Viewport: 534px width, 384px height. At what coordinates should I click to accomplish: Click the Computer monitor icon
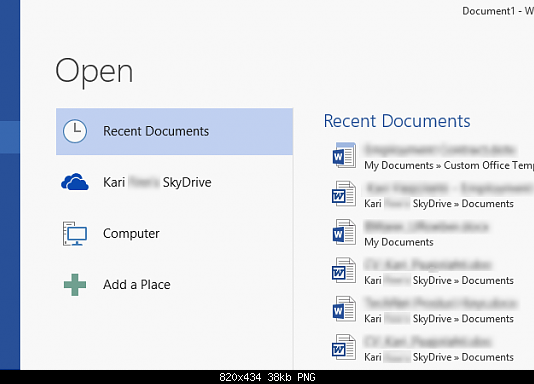pyautogui.click(x=75, y=234)
